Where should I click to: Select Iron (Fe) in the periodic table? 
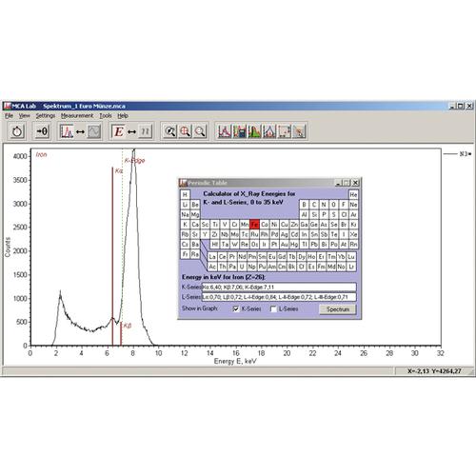coord(254,225)
